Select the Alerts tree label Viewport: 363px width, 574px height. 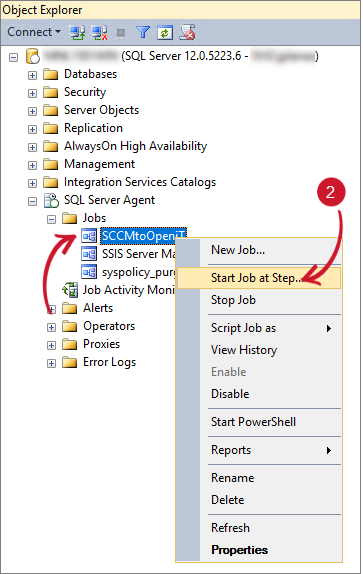pos(98,308)
